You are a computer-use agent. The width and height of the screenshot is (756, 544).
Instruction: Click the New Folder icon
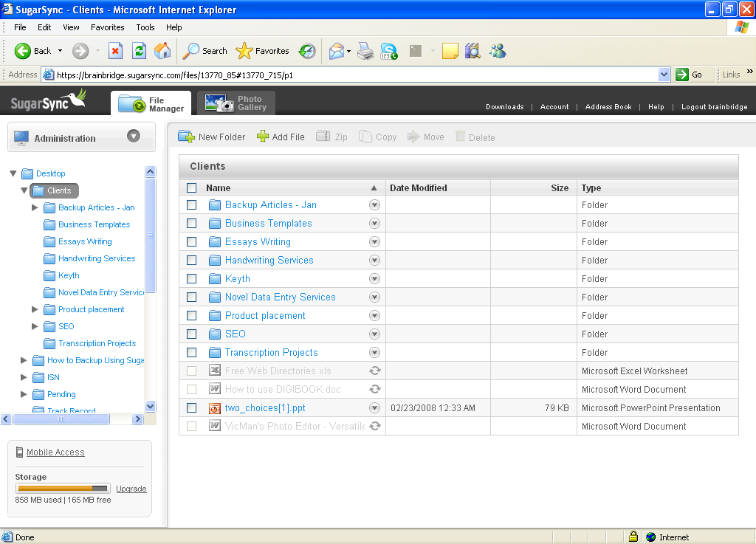point(186,137)
